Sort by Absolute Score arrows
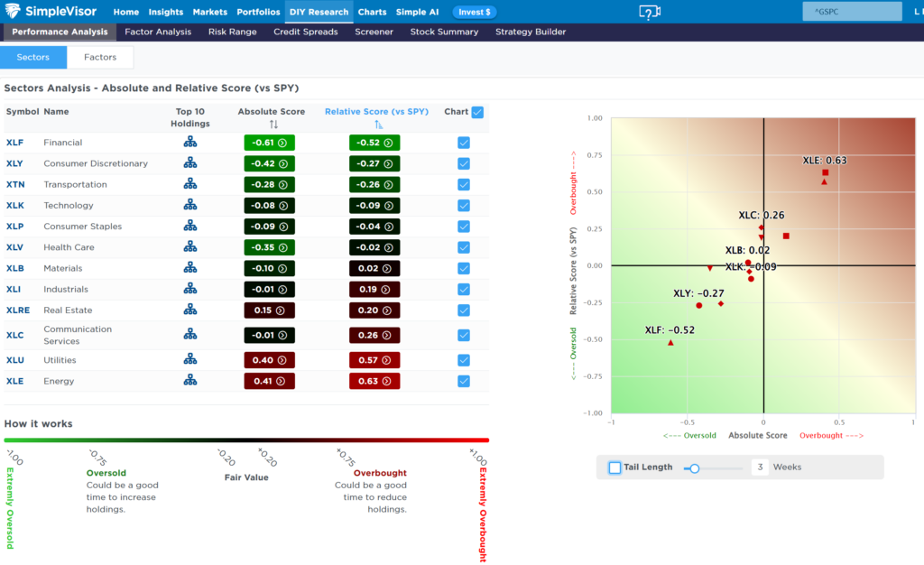Viewport: 924px width, 565px height. (273, 125)
